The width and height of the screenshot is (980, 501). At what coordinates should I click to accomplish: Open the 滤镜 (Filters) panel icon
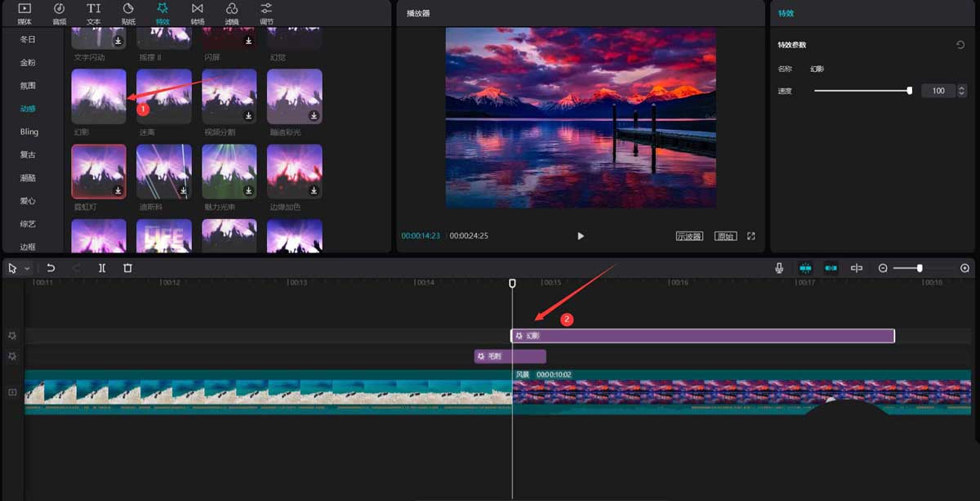point(232,12)
